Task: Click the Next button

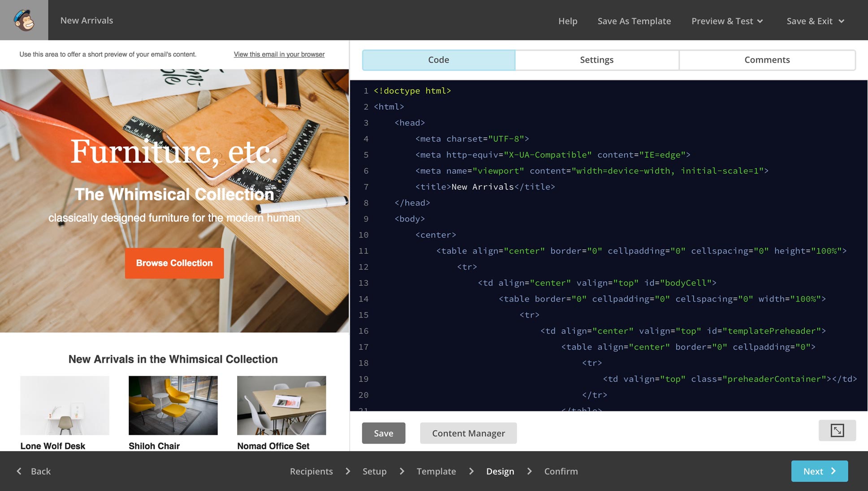Action: (x=819, y=471)
